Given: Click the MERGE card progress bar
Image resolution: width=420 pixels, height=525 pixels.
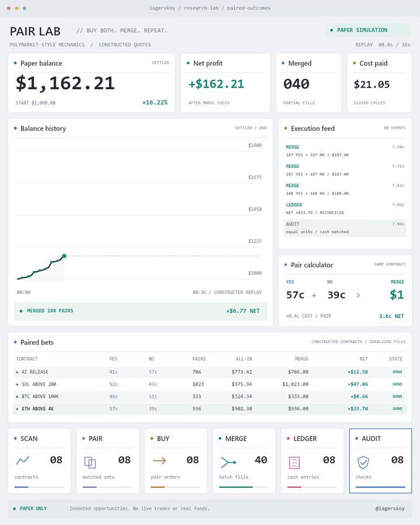Looking at the screenshot, I should (x=243, y=487).
